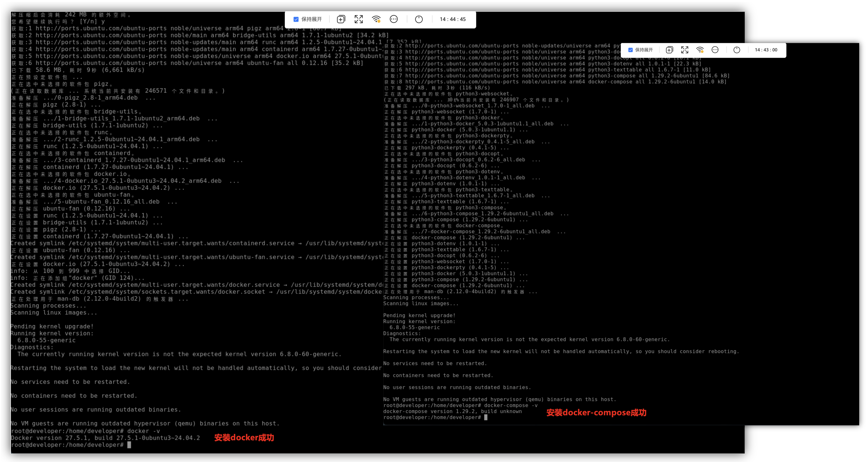
Task: Click 'Pending kernel upgrade!' in the left terminal
Action: [x=52, y=326]
